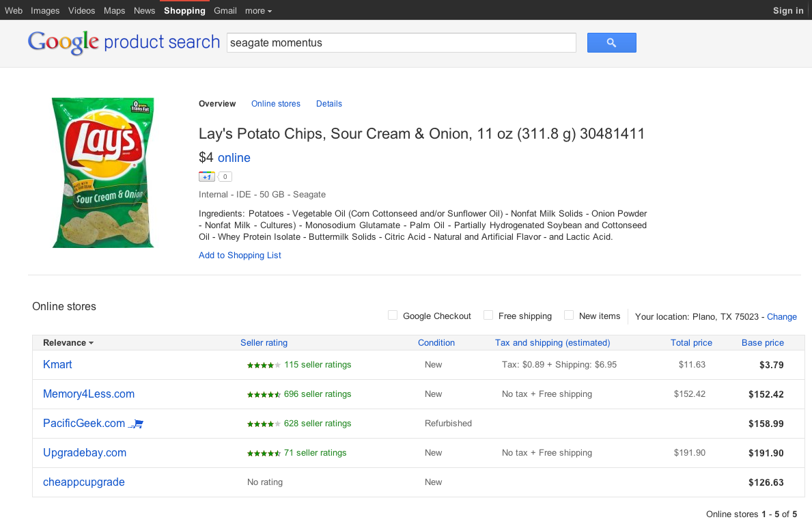Viewport: 812px width, 524px height.
Task: Click Add to Shopping List
Action: [240, 255]
